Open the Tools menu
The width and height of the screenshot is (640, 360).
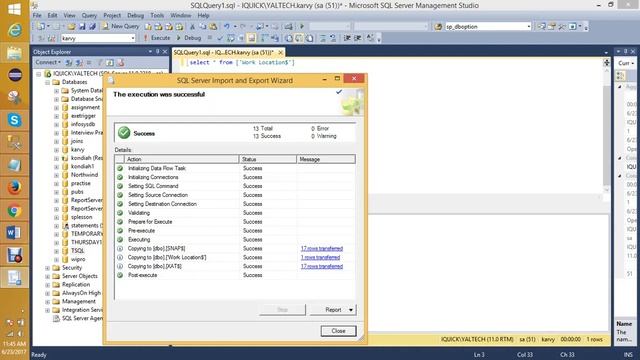click(157, 16)
